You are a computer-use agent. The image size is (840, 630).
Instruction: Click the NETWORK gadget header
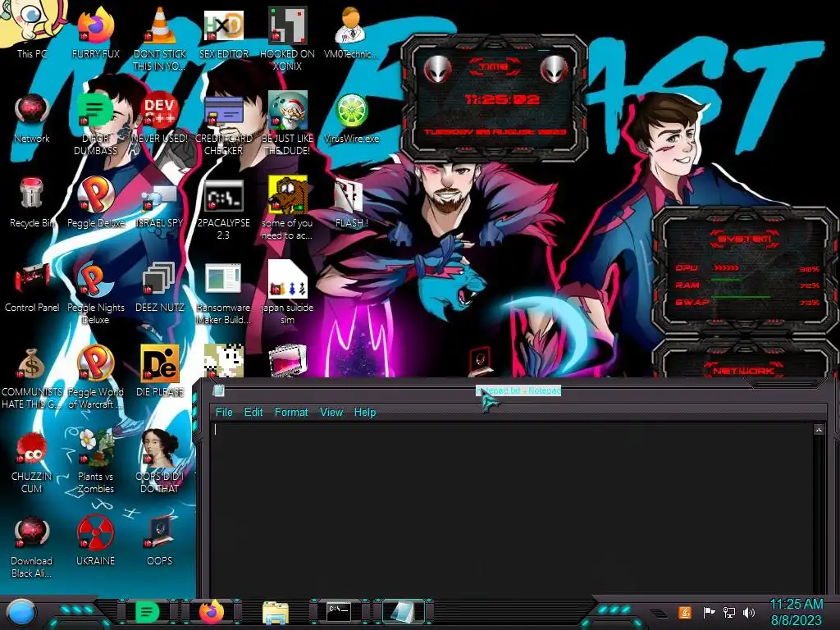[x=743, y=370]
